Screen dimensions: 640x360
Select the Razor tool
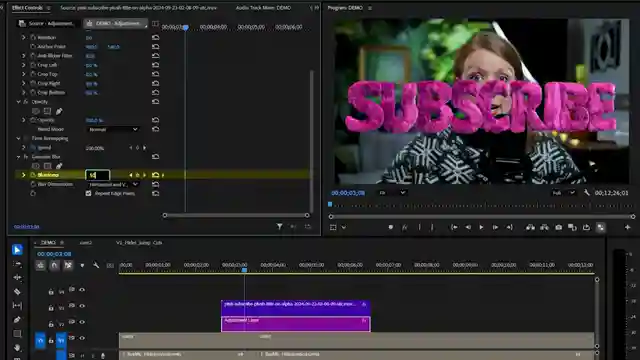tap(17, 291)
